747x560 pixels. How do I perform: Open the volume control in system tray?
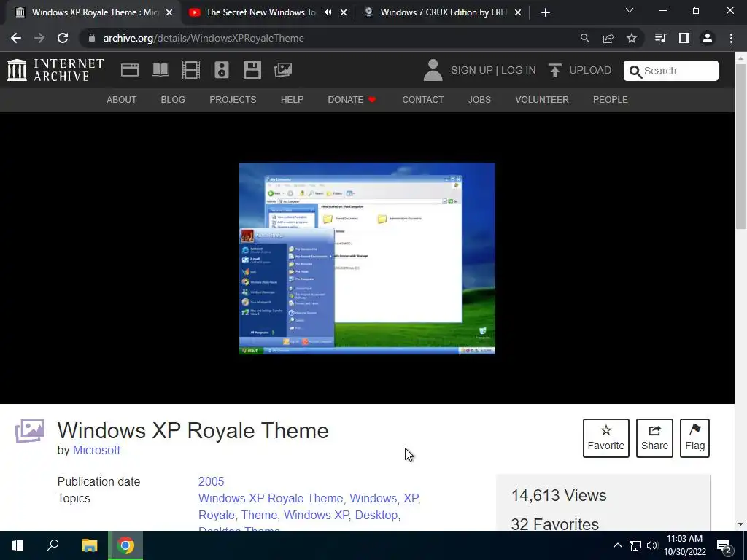[x=652, y=545]
